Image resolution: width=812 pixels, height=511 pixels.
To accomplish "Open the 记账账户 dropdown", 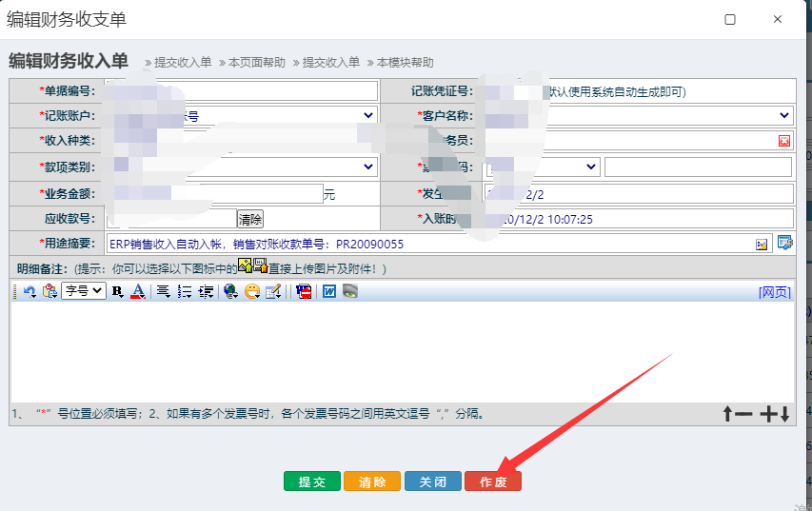I will coord(242,115).
